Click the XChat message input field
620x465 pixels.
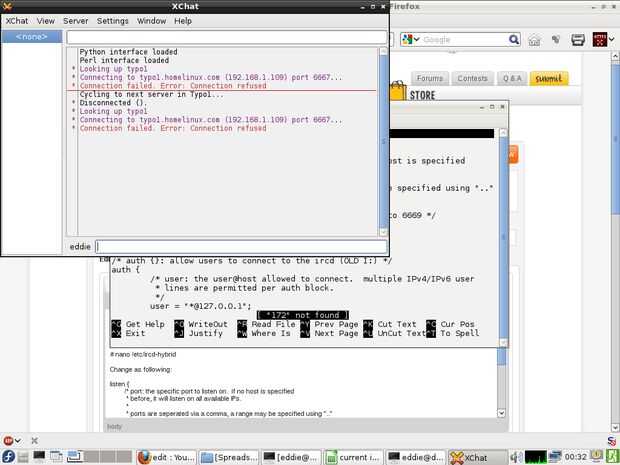pyautogui.click(x=240, y=246)
